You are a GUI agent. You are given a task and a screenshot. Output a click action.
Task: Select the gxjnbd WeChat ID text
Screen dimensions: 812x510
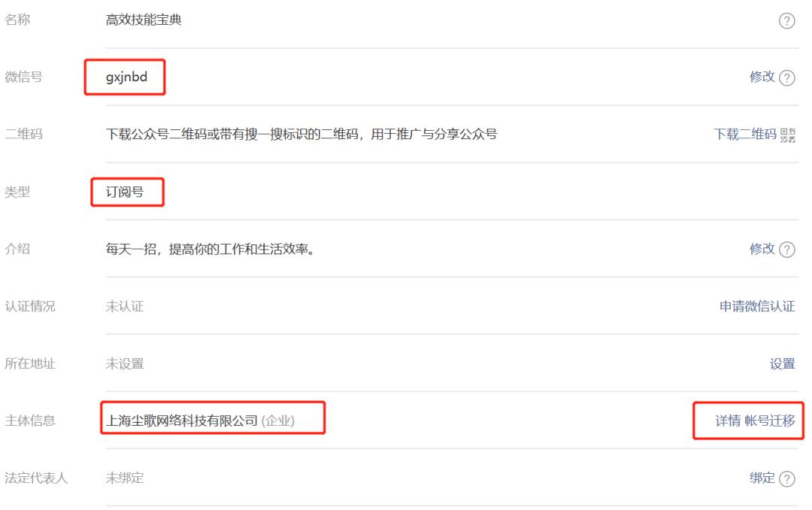click(126, 77)
